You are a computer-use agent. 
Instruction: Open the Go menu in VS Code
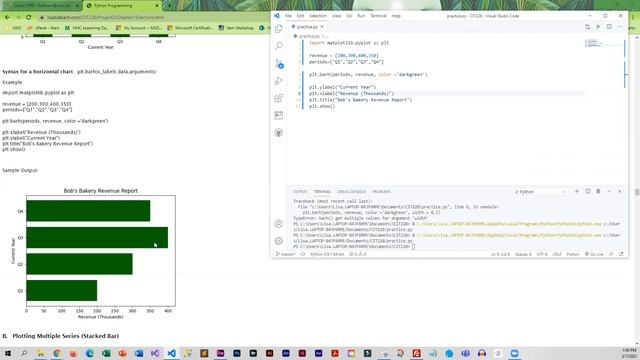coord(349,16)
